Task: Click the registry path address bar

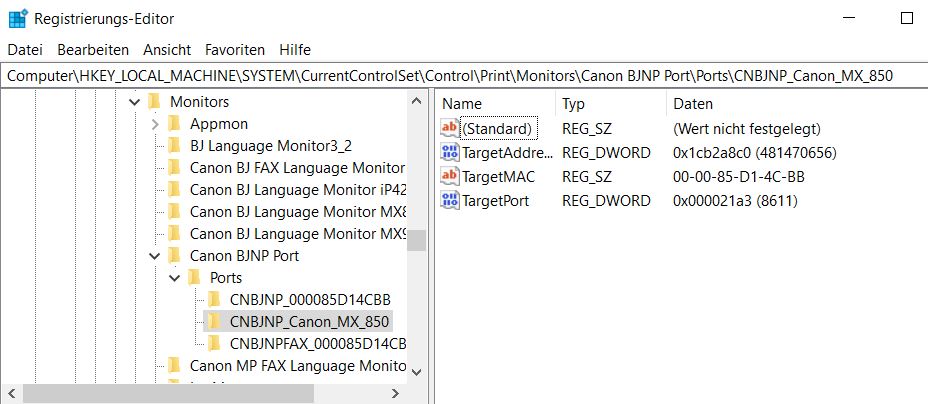Action: coord(464,76)
